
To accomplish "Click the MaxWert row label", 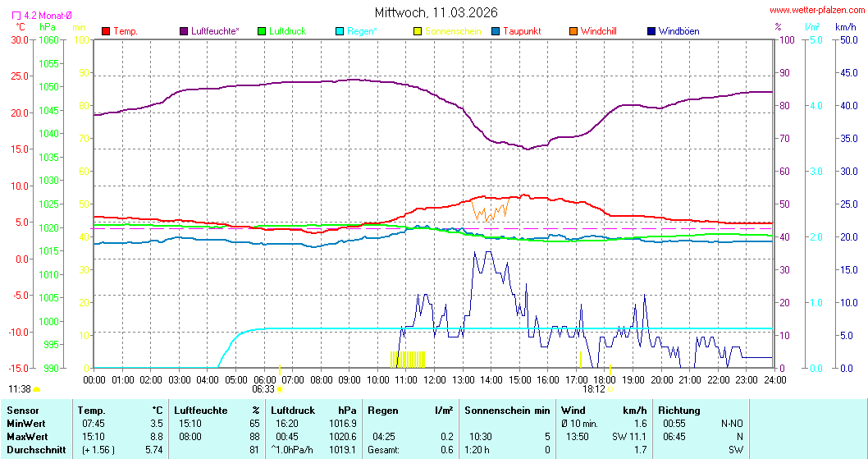I will 25,436.
